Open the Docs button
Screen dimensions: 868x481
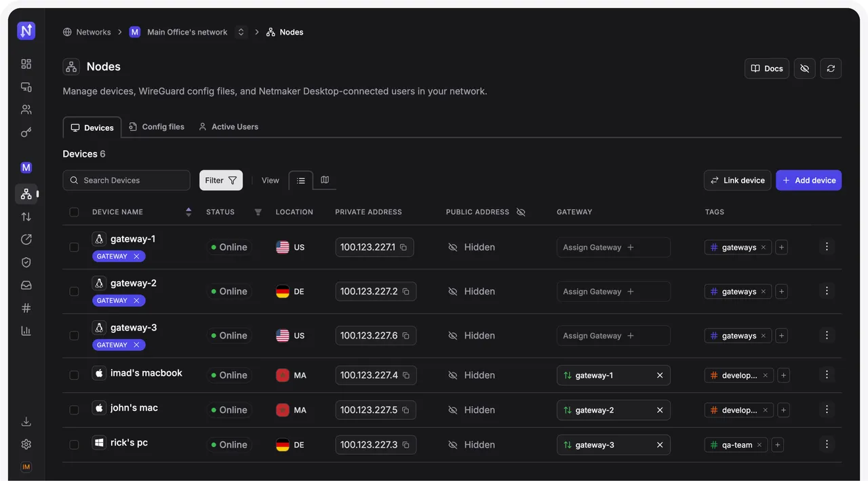point(767,69)
